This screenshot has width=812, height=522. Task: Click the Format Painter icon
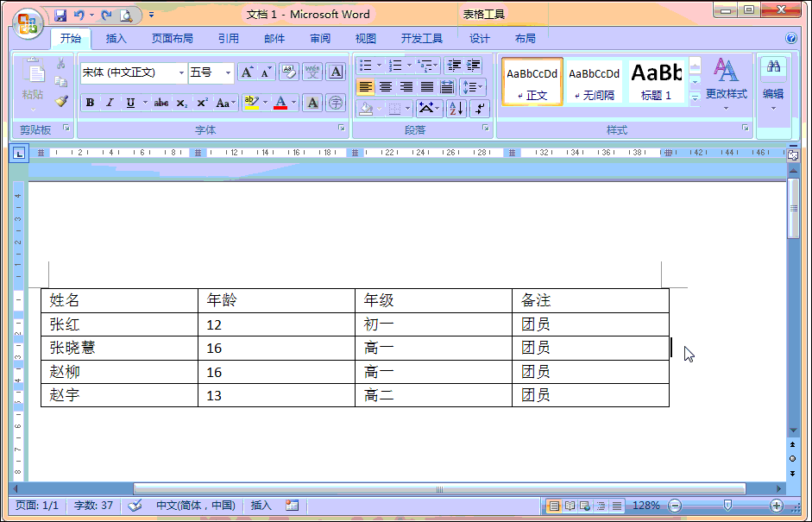tap(63, 102)
